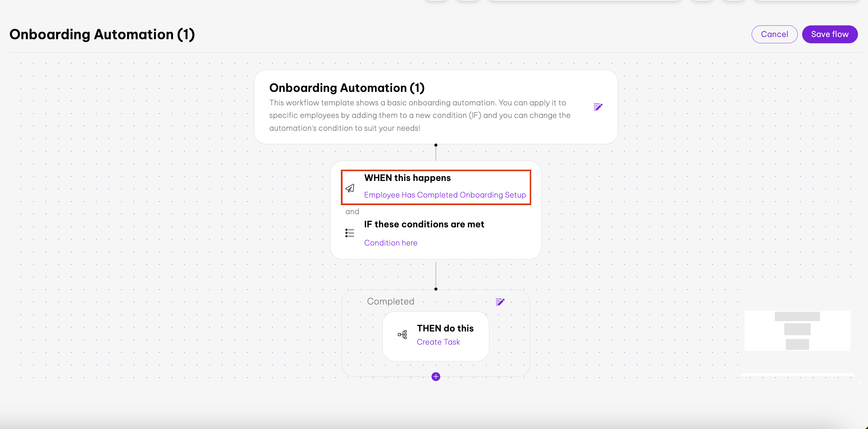Cancel editing the flow
Screen dimensions: 868x429
[x=774, y=34]
